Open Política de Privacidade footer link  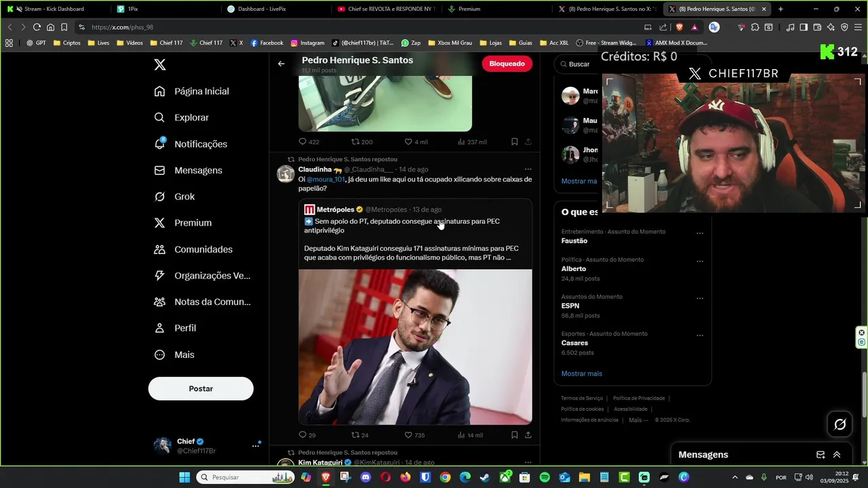pyautogui.click(x=639, y=399)
